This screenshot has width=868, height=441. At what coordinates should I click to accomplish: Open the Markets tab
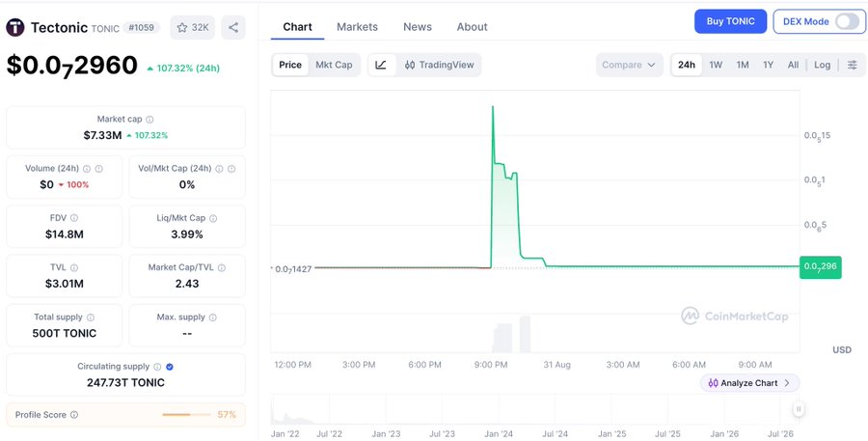pos(357,27)
